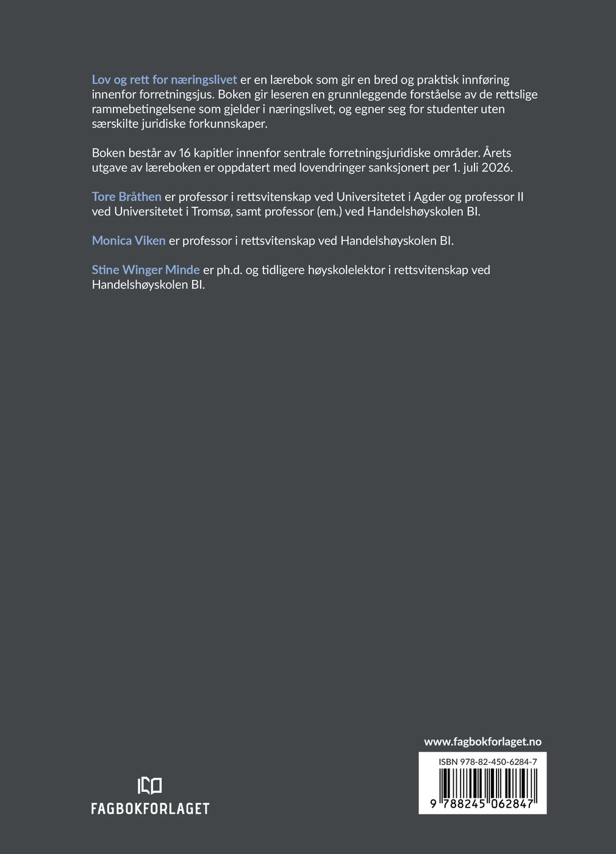
Task: Click the Fagbokforlaget book logo icon
Action: click(x=150, y=786)
